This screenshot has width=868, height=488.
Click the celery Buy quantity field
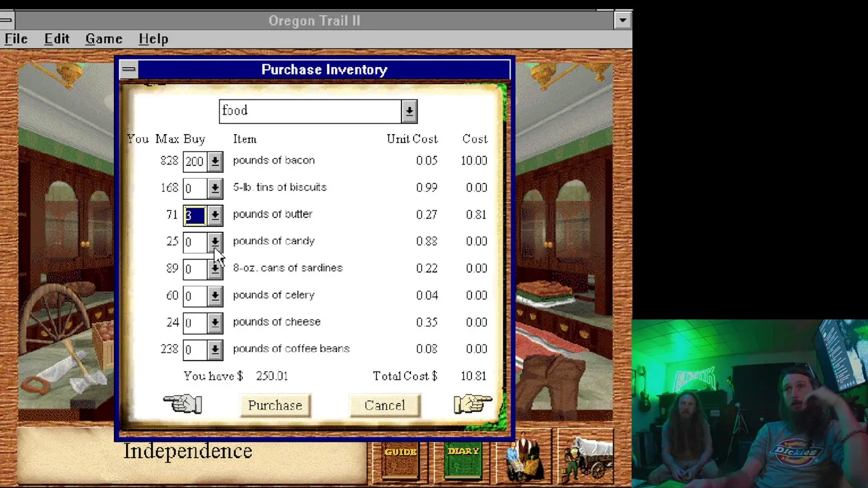(195, 296)
